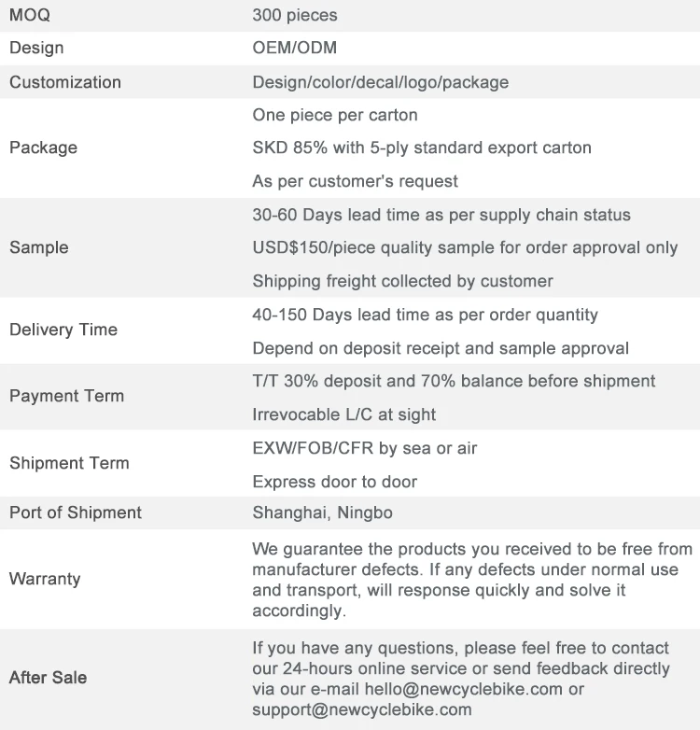Click the Delivery Time row label
The image size is (700, 730).
pyautogui.click(x=63, y=330)
